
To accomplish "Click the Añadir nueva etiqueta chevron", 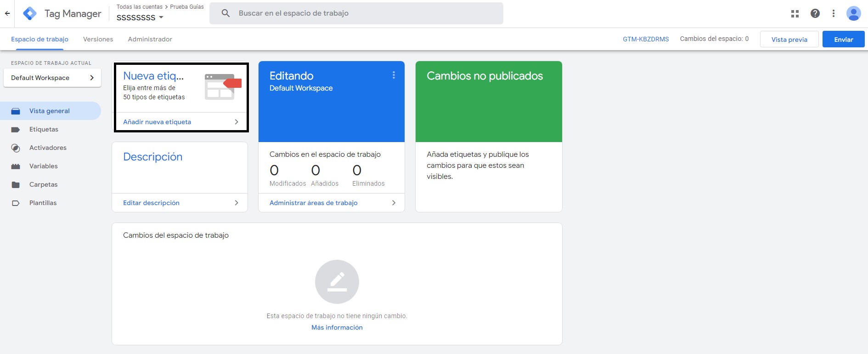I will click(x=237, y=122).
